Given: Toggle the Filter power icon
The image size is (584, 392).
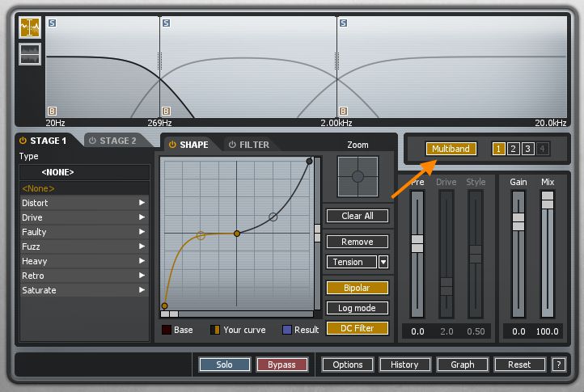Looking at the screenshot, I should pos(232,145).
